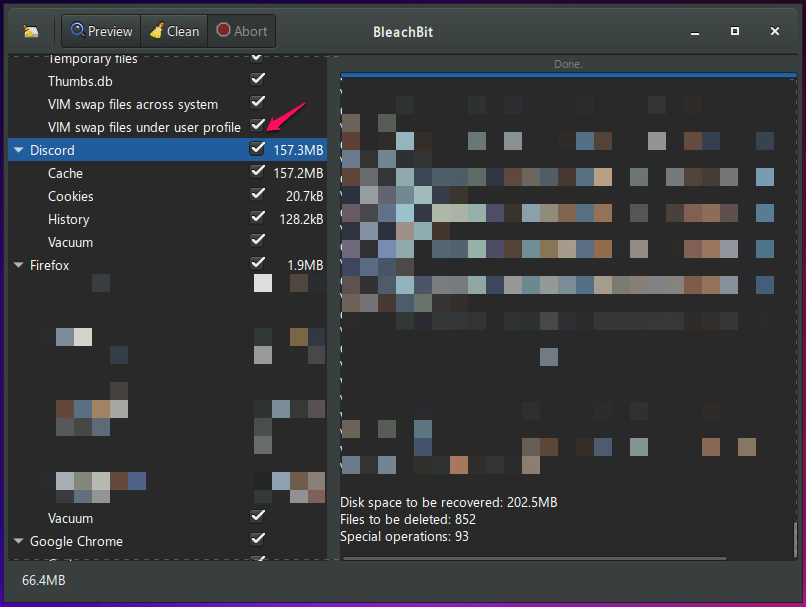Click 'Special operations: 93' text

404,537
